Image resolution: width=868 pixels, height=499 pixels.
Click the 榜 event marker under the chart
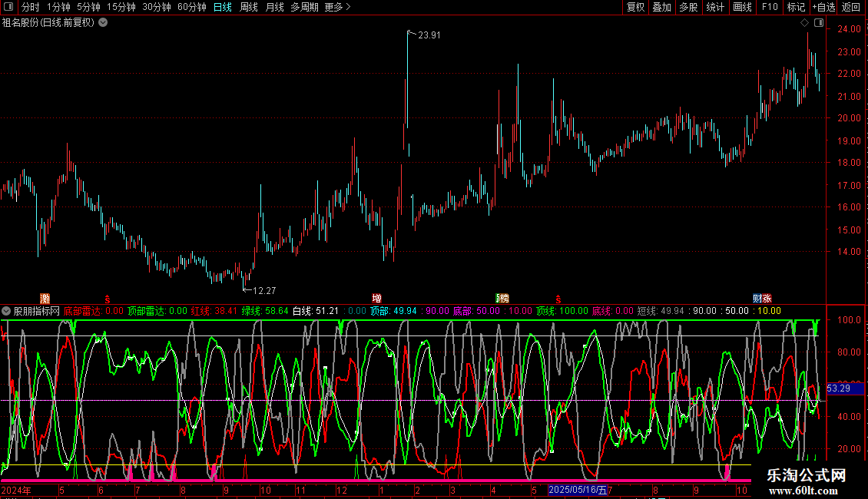502,298
